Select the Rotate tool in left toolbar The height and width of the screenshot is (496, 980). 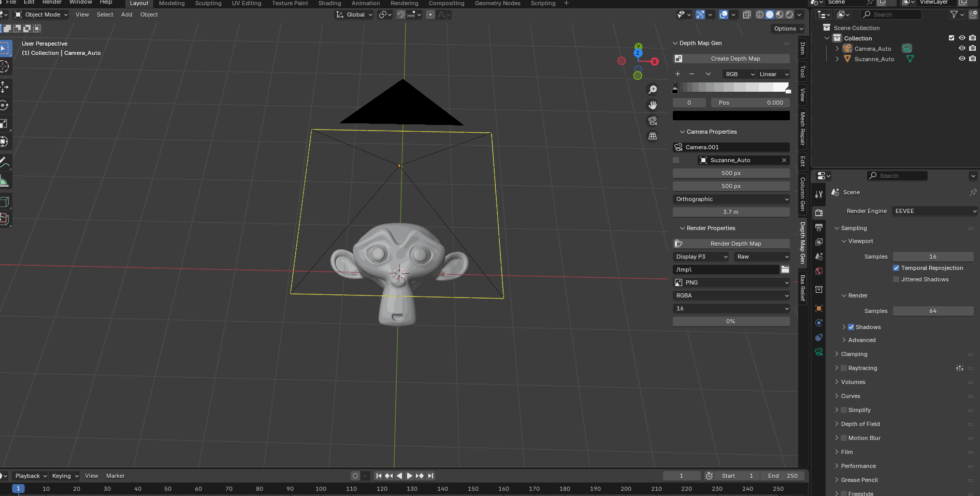coord(4,105)
